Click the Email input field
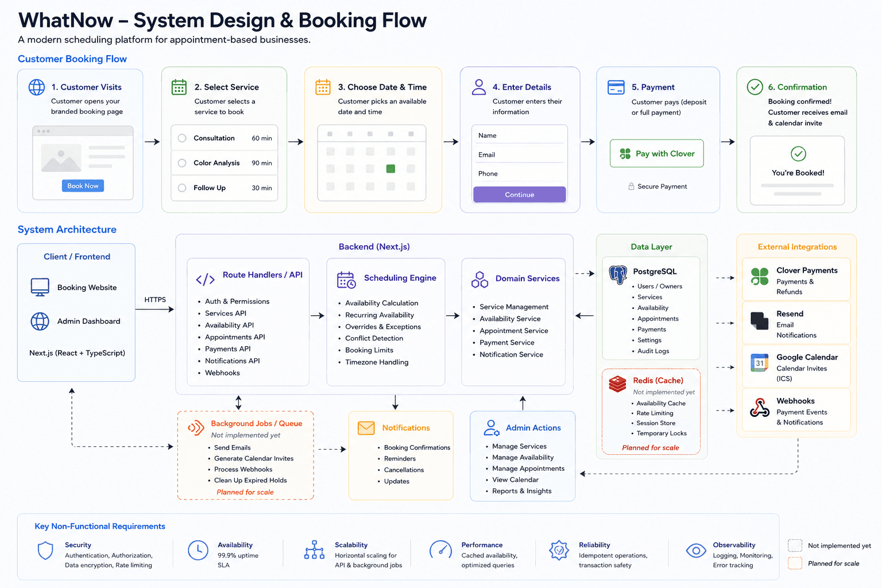 coord(520,154)
